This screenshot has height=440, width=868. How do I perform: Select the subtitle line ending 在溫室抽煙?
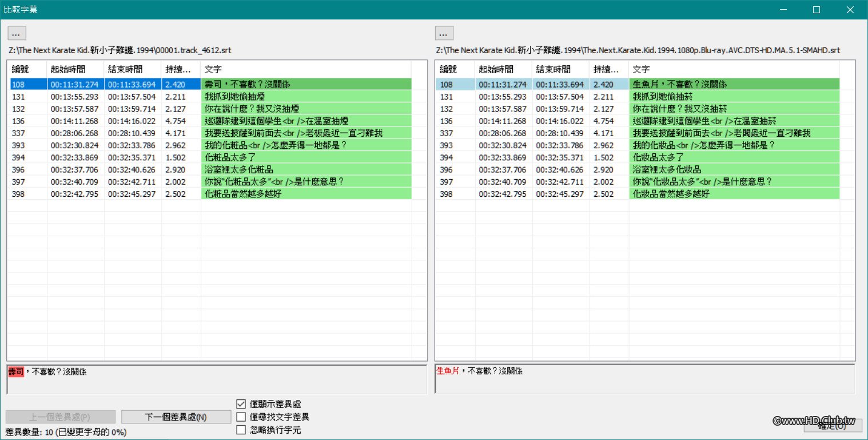coord(306,121)
